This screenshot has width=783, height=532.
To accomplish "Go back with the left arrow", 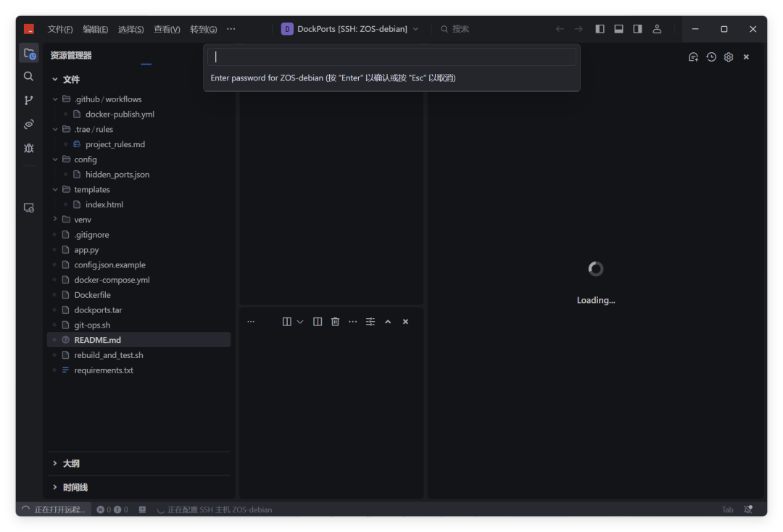I will click(x=560, y=29).
